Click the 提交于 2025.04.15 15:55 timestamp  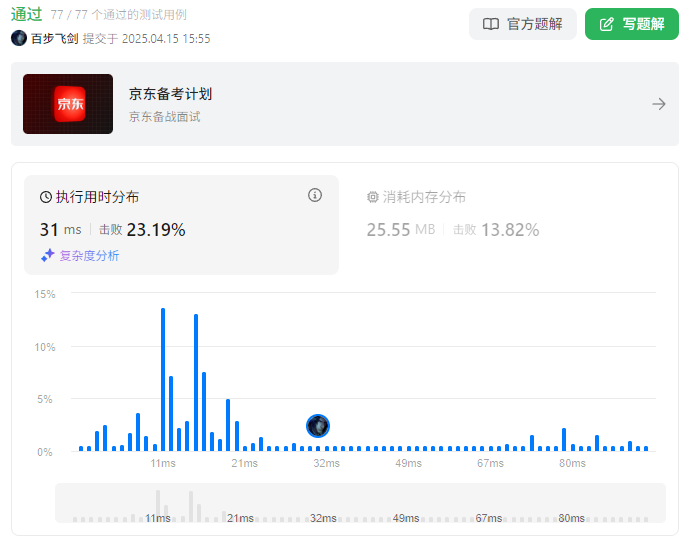(x=146, y=39)
